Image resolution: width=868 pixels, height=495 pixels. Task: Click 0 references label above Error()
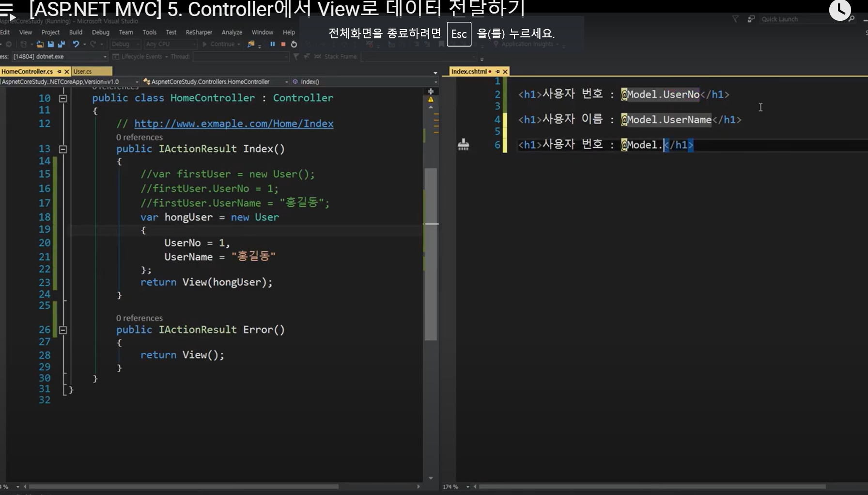coord(139,318)
